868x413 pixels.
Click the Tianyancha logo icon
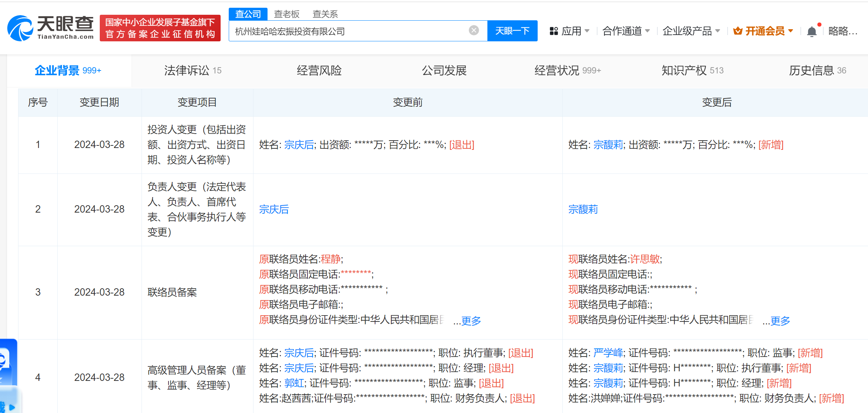tap(20, 28)
